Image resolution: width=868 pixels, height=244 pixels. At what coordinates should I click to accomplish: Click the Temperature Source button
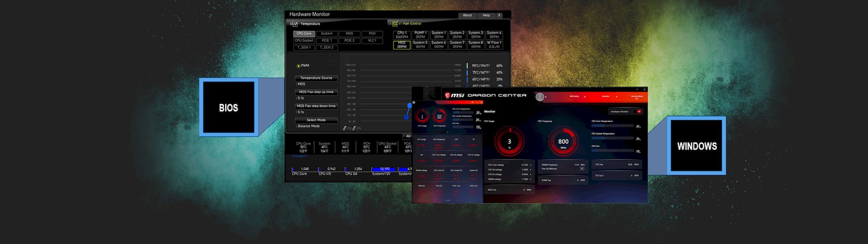coord(316,78)
